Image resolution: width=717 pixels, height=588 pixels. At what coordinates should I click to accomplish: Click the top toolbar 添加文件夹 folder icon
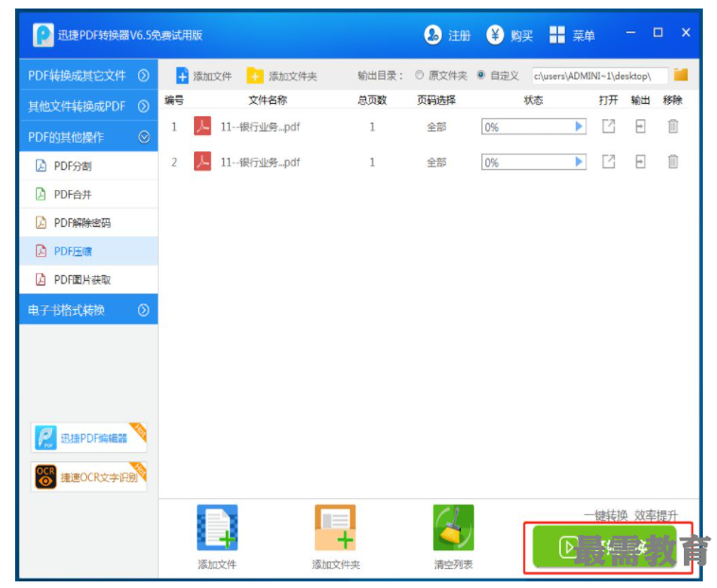pyautogui.click(x=254, y=76)
